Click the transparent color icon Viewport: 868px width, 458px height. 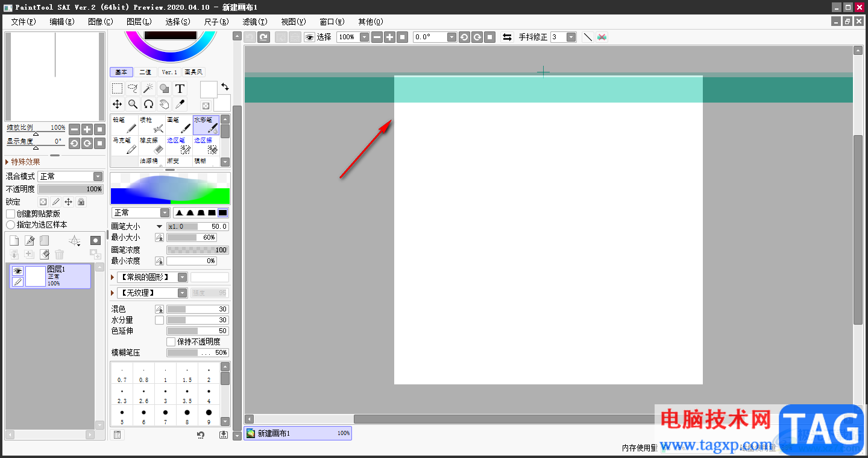click(206, 106)
